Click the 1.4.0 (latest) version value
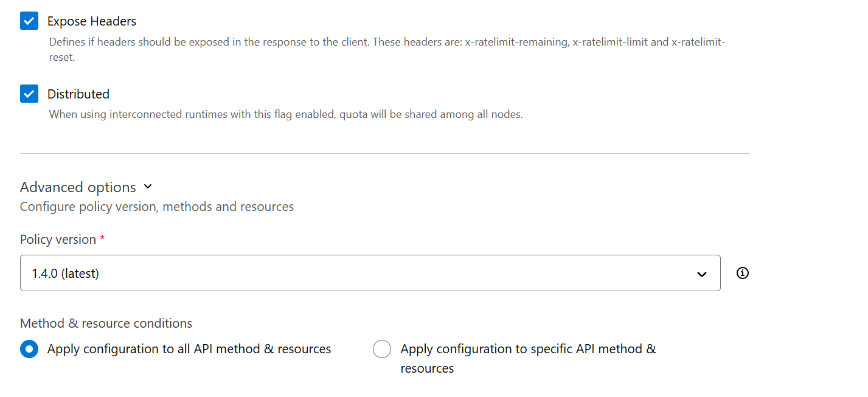Screen dimensions: 868x397 click(66, 274)
